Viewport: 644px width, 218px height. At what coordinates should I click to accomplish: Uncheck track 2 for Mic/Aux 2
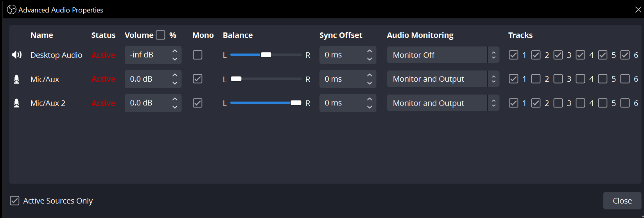pos(536,103)
